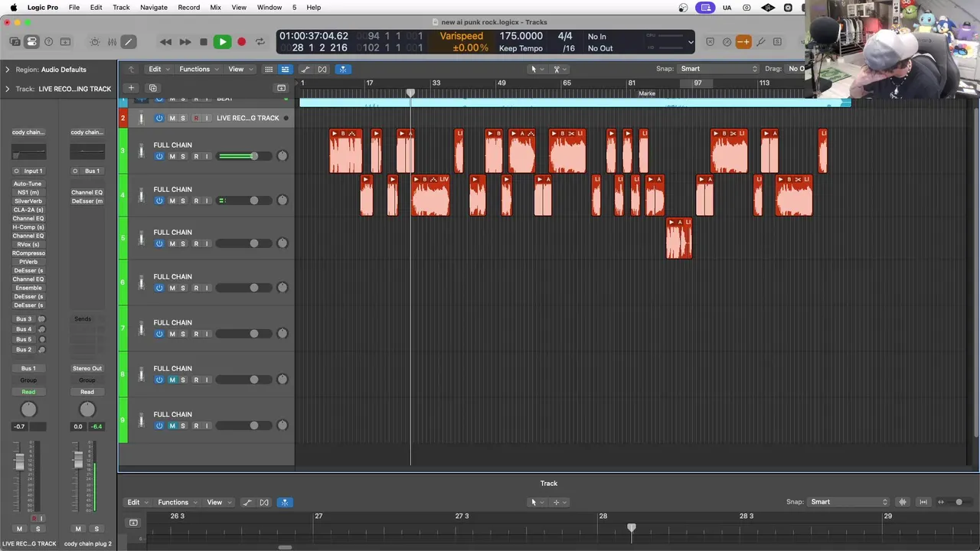Click the Stop transport button
The image size is (980, 551).
point(203,42)
